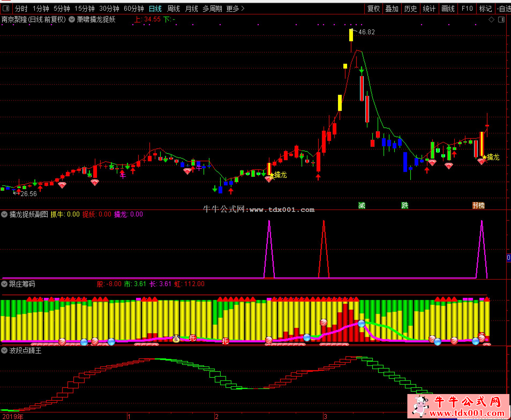511x420 pixels.
Task: Expand the 跟庄筹码 indicator options
Action: point(4,284)
